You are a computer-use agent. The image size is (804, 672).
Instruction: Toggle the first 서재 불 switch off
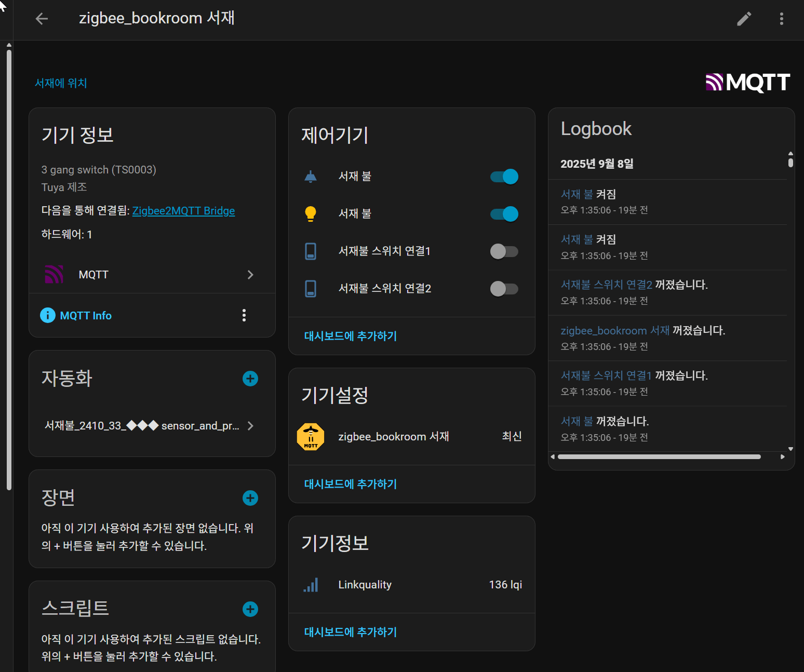point(504,177)
